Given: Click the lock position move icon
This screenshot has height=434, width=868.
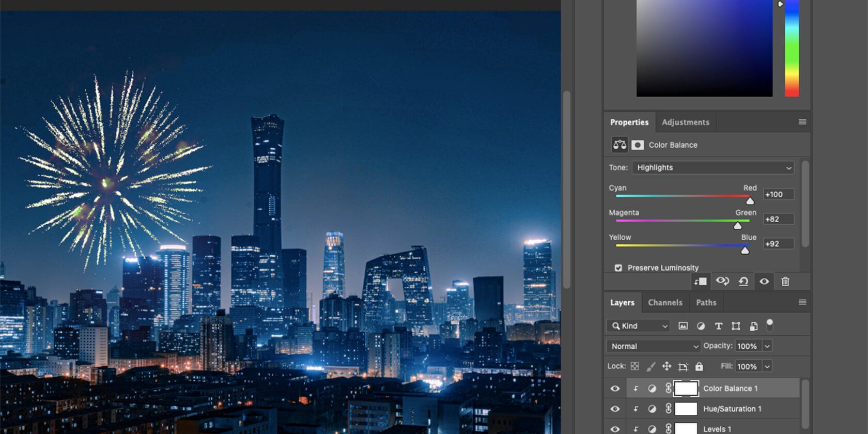Looking at the screenshot, I should coord(667,366).
